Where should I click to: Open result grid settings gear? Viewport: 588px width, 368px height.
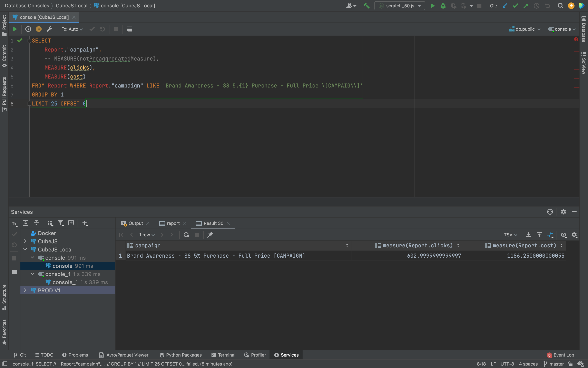[x=574, y=235]
